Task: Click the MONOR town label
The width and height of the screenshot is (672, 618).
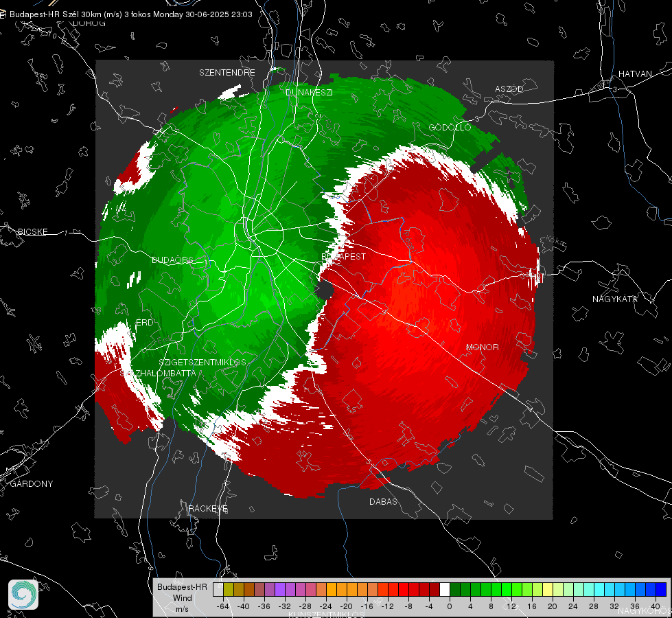Action: coord(482,347)
